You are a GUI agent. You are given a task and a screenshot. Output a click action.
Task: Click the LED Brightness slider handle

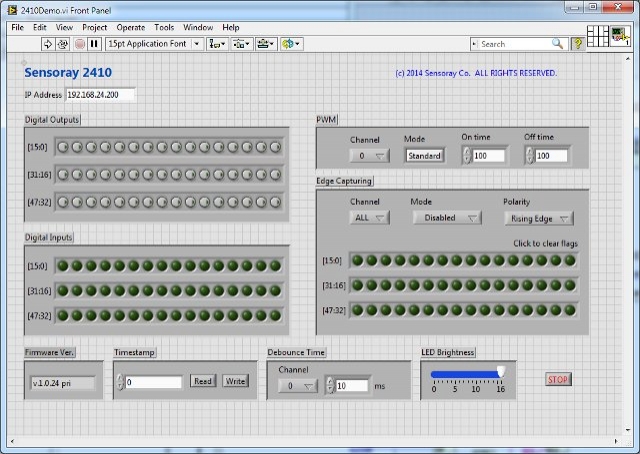(x=501, y=372)
